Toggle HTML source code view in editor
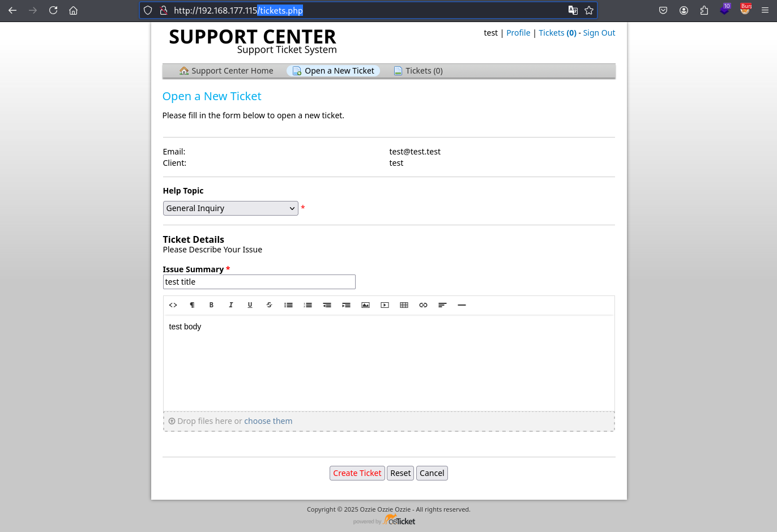 (x=173, y=305)
